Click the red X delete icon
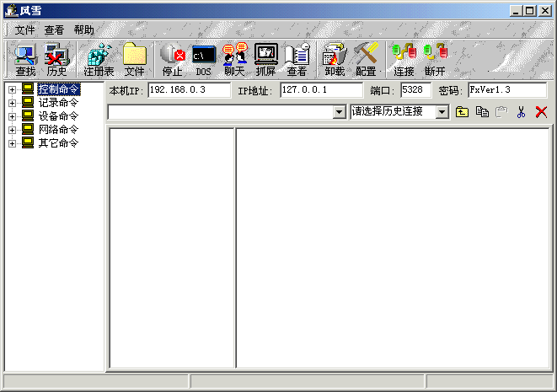This screenshot has height=392, width=557. (x=541, y=112)
